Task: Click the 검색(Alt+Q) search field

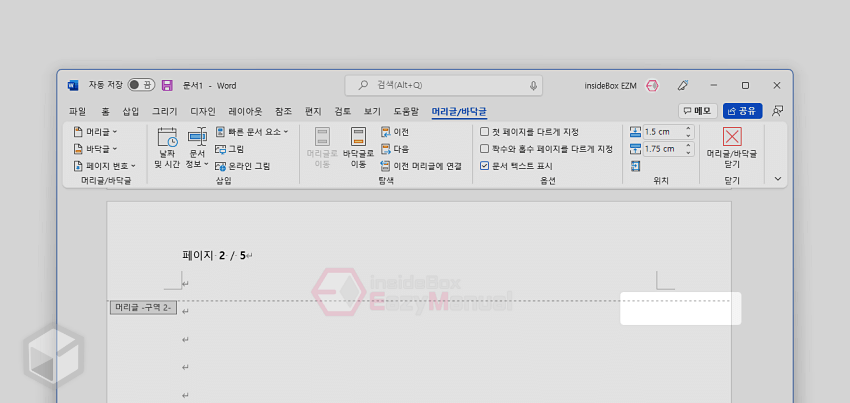Action: 443,85
